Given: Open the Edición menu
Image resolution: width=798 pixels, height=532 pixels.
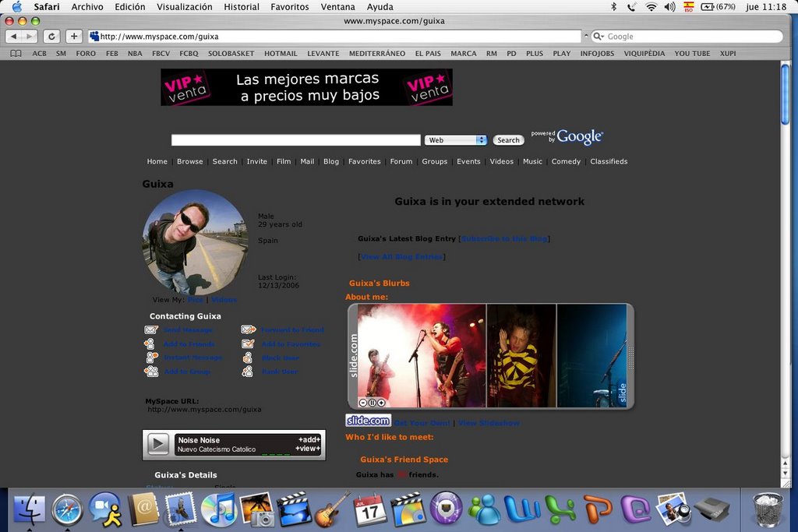Looking at the screenshot, I should [130, 6].
